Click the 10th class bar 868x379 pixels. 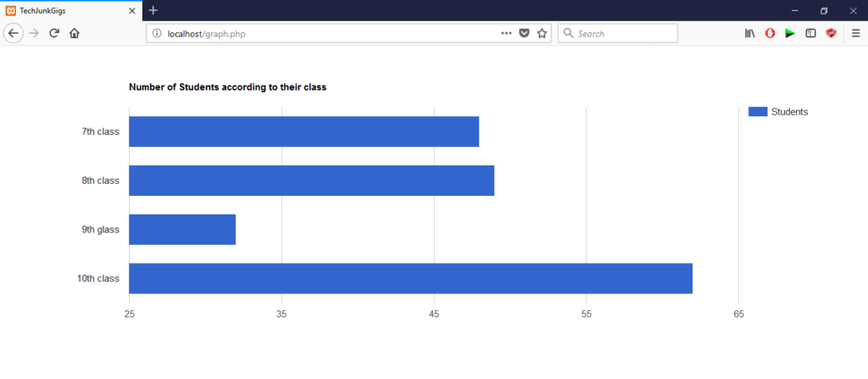pyautogui.click(x=411, y=278)
